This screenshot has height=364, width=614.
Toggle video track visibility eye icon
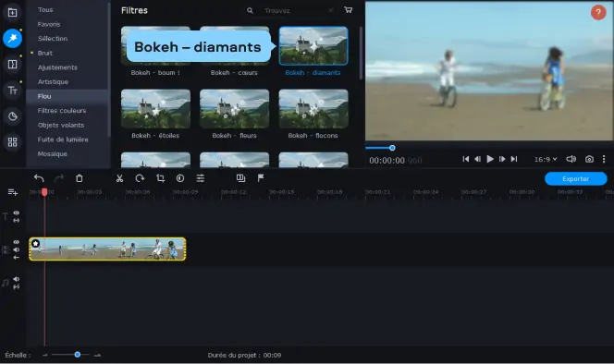click(x=16, y=242)
